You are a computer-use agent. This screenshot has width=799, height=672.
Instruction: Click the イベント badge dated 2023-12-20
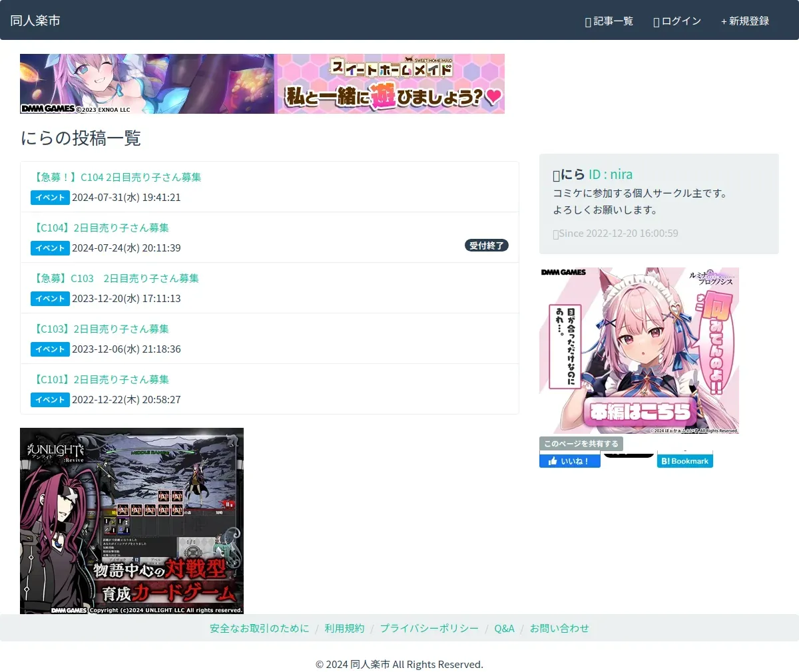pyautogui.click(x=50, y=299)
